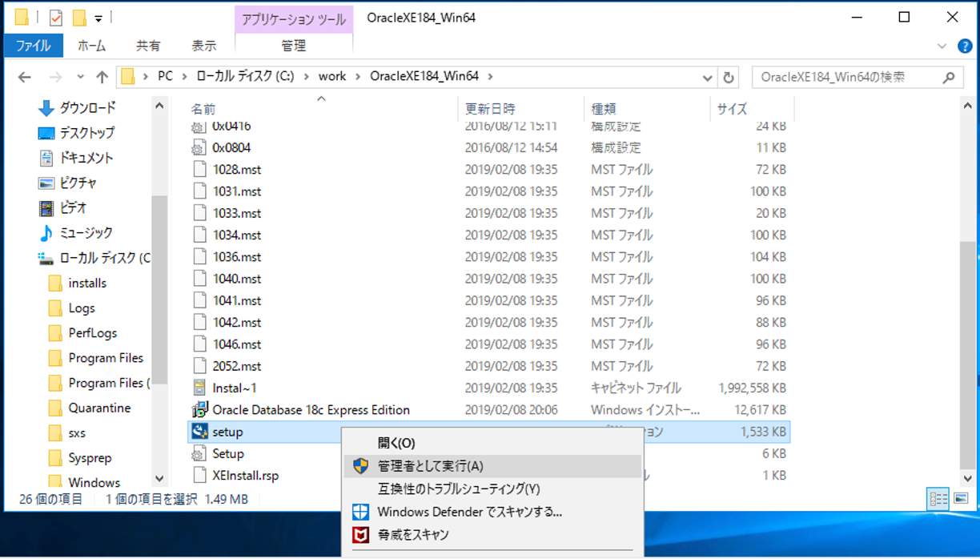
Task: Click the PC breadcrumb in address bar
Action: tap(165, 76)
